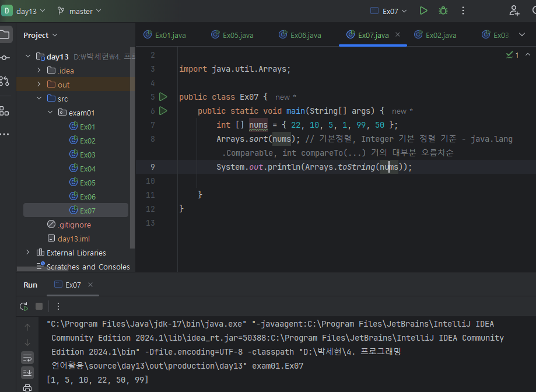Select Ex04 in the project tree
Viewport: 536px width, 392px height.
[x=87, y=169]
